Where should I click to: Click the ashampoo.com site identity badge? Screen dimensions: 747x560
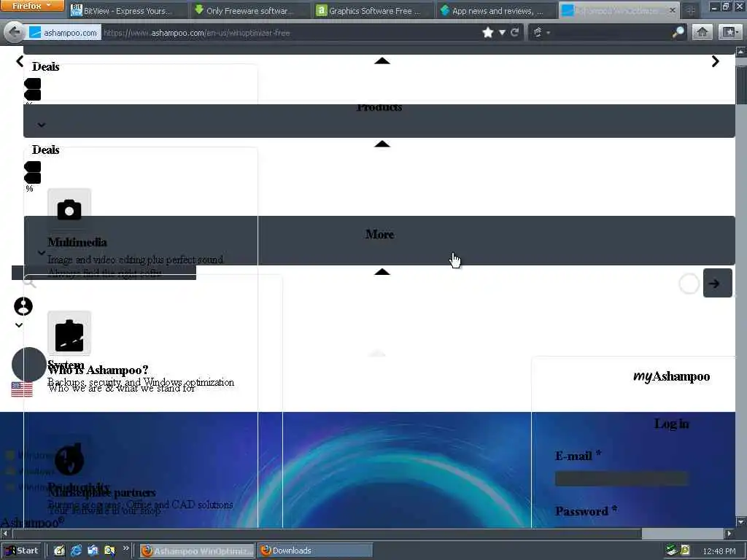pyautogui.click(x=64, y=32)
